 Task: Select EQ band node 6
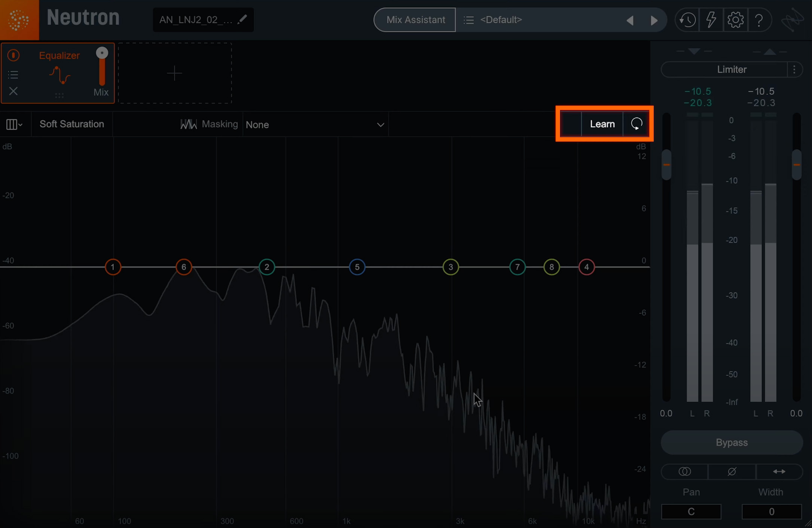(184, 267)
